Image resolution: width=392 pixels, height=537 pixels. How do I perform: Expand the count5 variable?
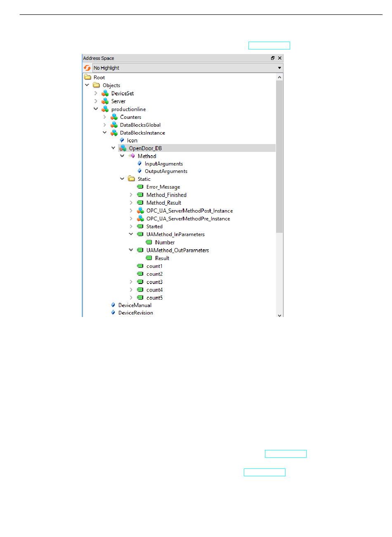pos(131,298)
